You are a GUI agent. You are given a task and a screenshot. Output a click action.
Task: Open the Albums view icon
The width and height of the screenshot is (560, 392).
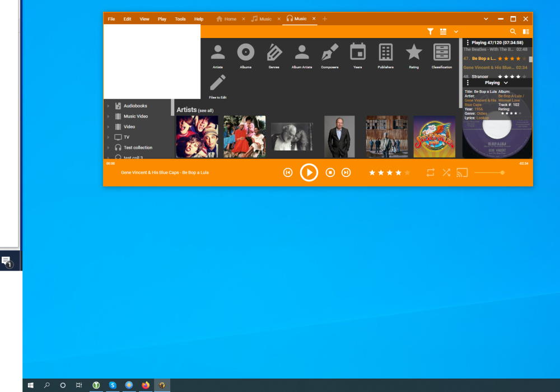pos(246,53)
